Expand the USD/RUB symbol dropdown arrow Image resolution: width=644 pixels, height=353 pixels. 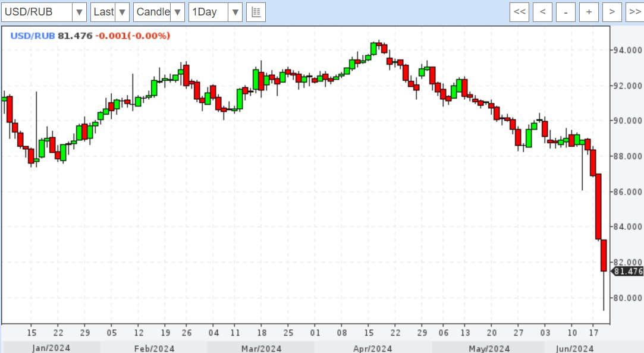(80, 12)
